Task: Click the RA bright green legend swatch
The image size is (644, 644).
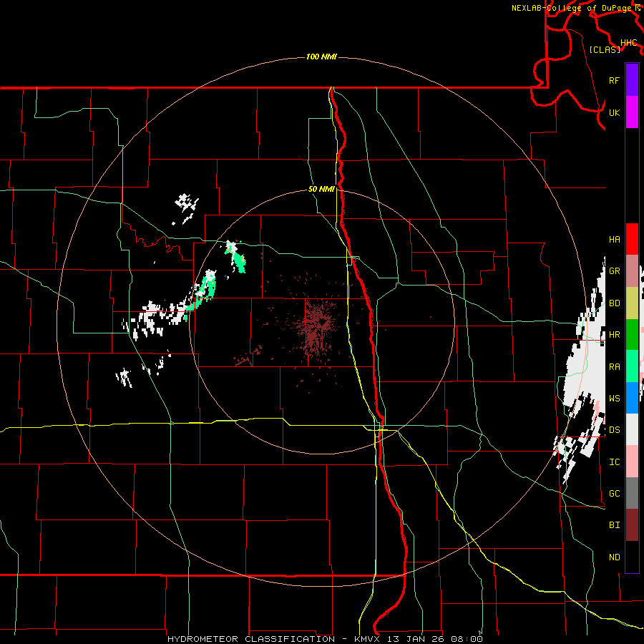Action: (x=632, y=366)
